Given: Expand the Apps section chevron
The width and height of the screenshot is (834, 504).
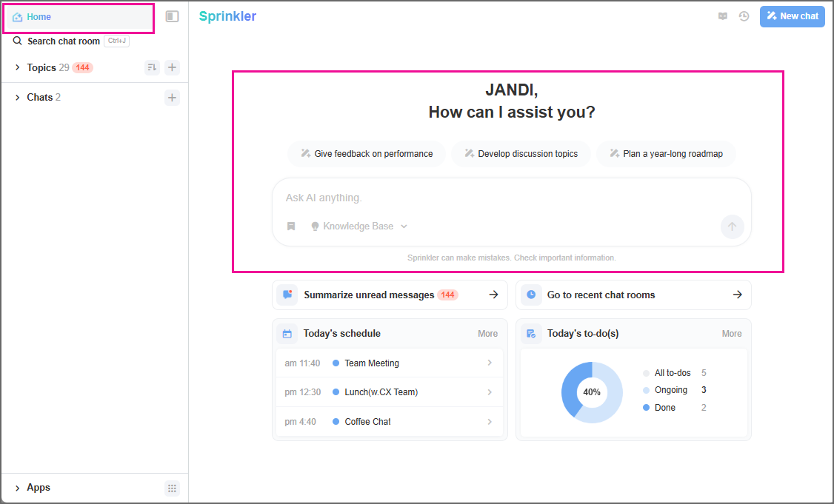Looking at the screenshot, I should (x=18, y=488).
